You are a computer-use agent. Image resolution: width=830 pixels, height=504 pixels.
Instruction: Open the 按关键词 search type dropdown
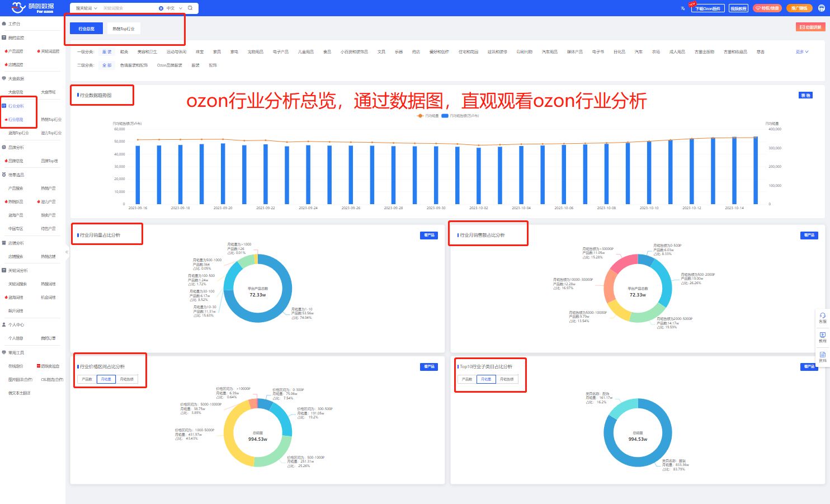coord(86,8)
